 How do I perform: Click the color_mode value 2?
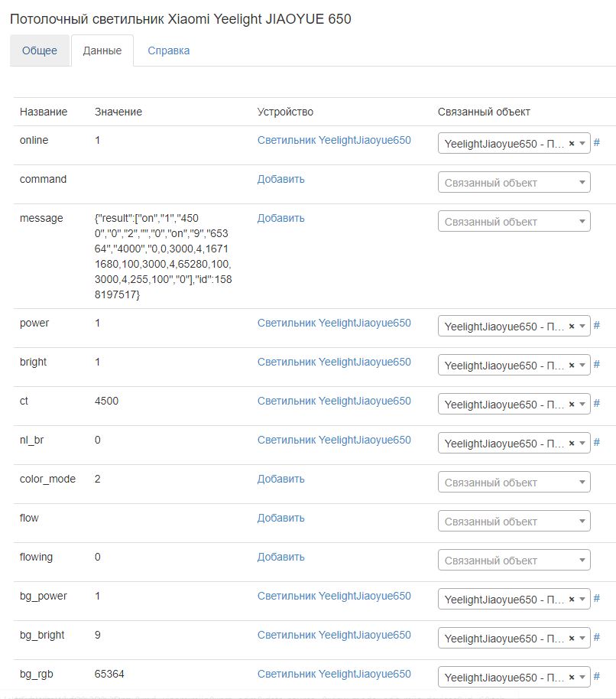point(98,479)
